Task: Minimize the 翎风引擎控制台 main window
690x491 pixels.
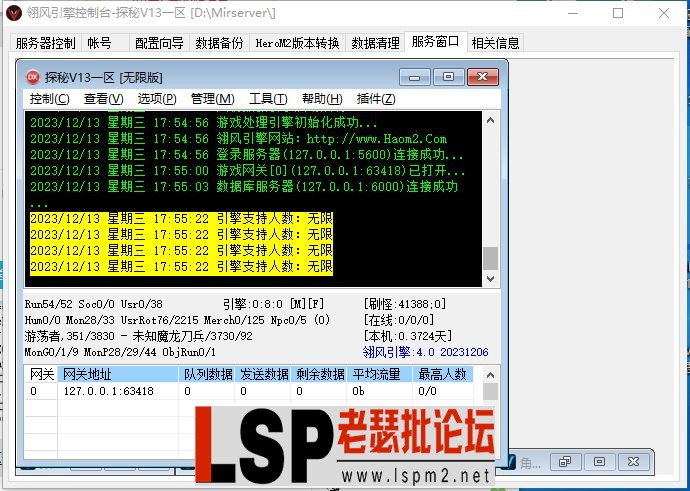Action: coord(573,13)
